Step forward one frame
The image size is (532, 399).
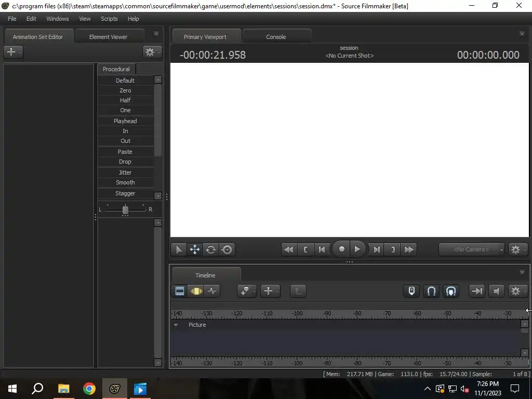point(376,250)
